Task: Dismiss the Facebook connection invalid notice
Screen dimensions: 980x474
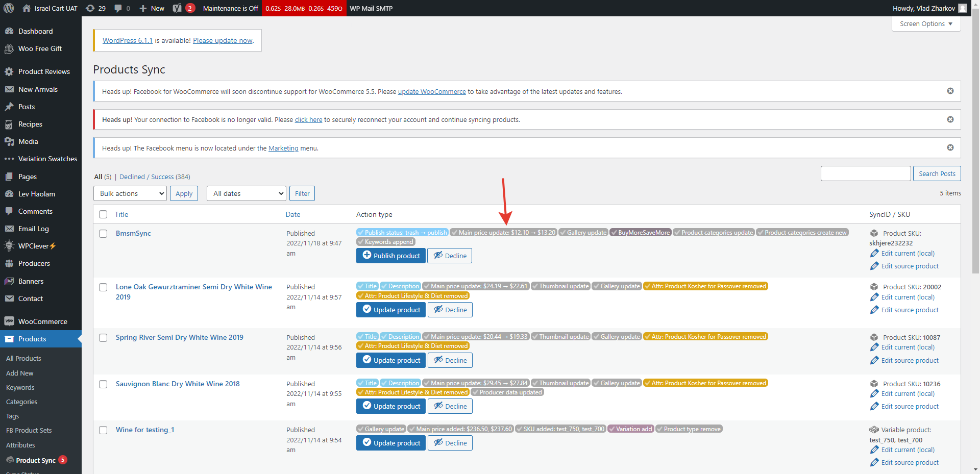Action: click(950, 119)
